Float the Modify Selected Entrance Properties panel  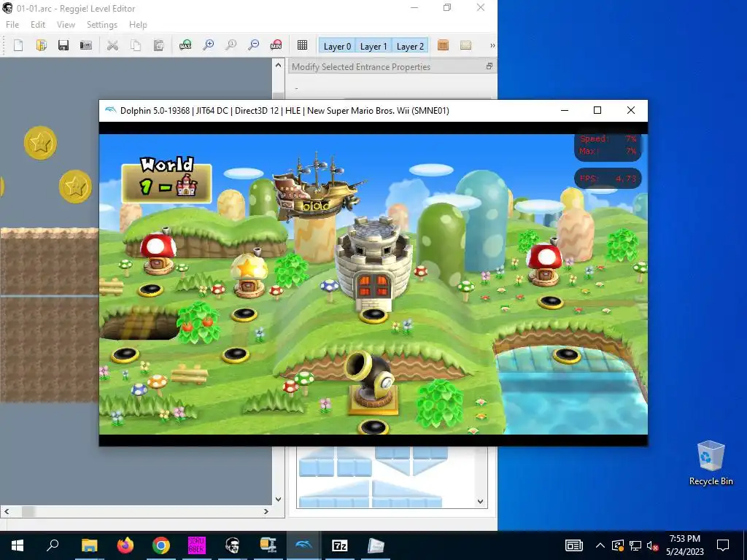click(489, 66)
